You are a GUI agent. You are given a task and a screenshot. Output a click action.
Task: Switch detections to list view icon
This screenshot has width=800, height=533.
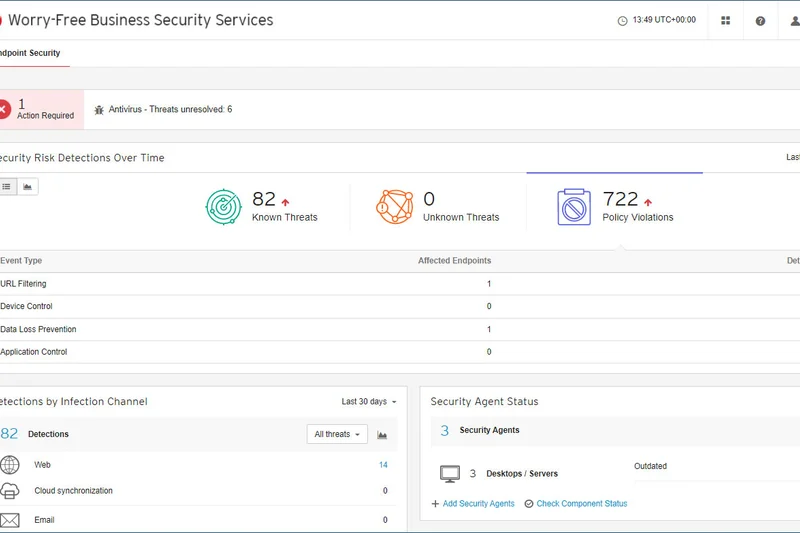click(7, 187)
